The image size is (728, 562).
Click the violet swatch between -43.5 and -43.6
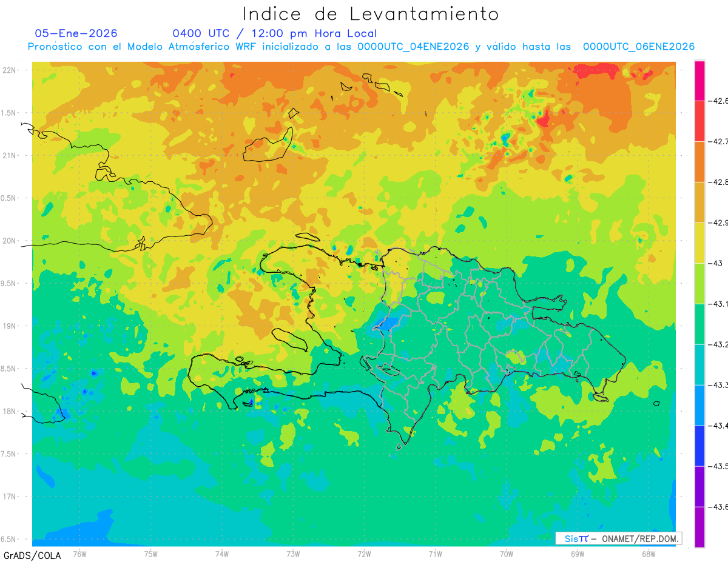699,487
